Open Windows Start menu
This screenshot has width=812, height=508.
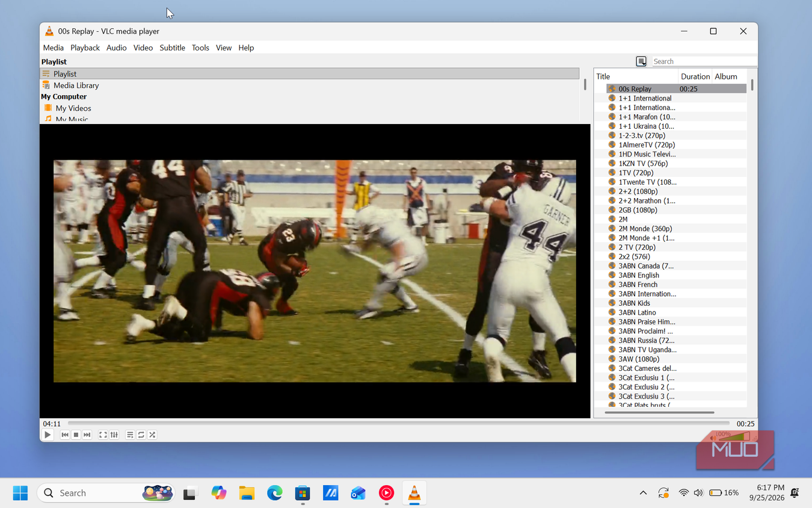click(20, 493)
